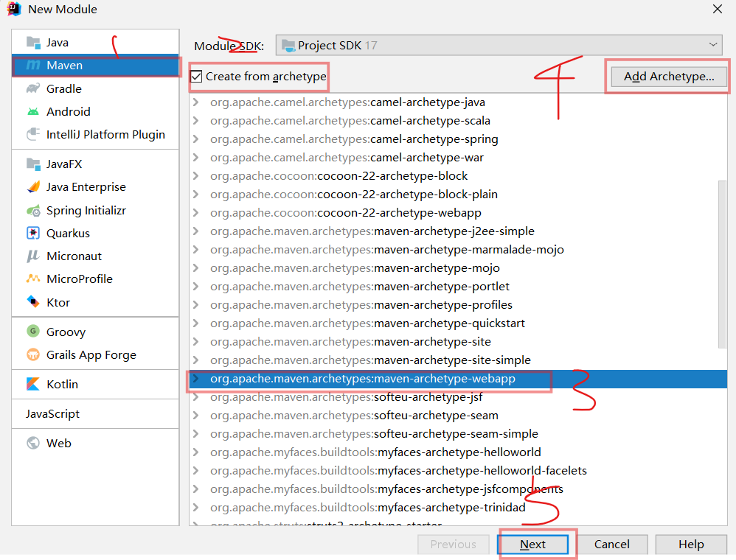Viewport: 736px width, 560px height.
Task: Select maven-archetype-portlet entry
Action: click(x=360, y=287)
